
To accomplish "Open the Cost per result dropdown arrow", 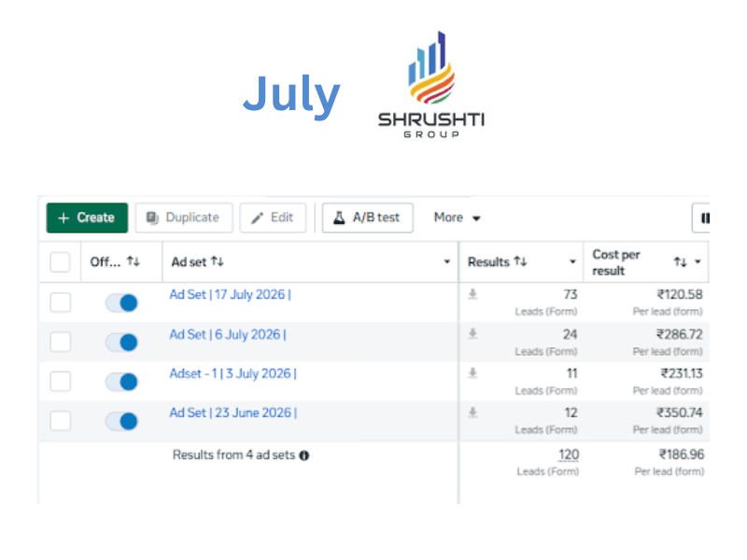I will [698, 261].
